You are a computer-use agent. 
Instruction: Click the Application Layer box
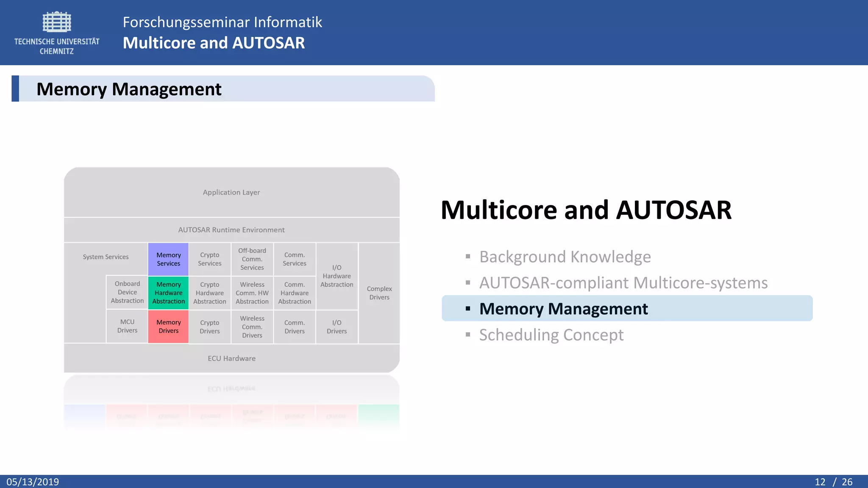click(x=231, y=192)
